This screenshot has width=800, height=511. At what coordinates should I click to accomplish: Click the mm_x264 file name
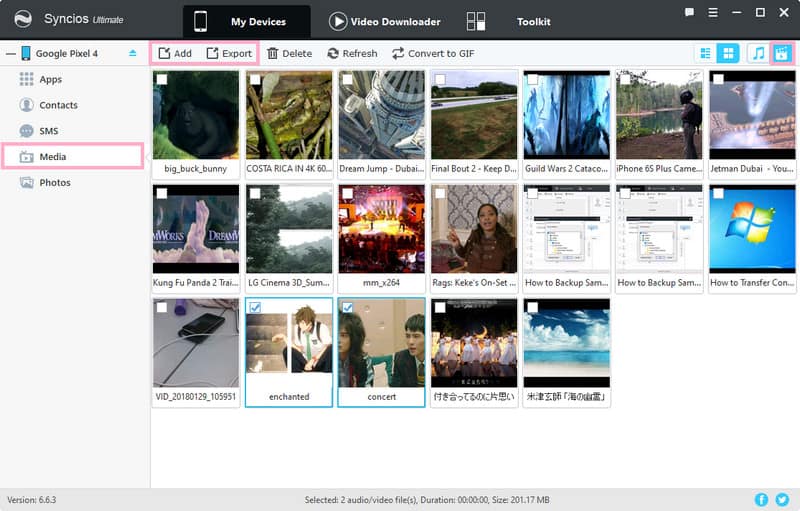[x=381, y=283]
